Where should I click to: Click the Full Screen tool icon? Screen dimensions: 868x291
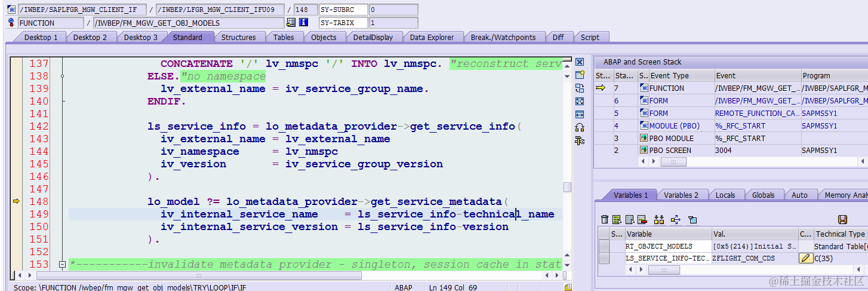[x=579, y=101]
